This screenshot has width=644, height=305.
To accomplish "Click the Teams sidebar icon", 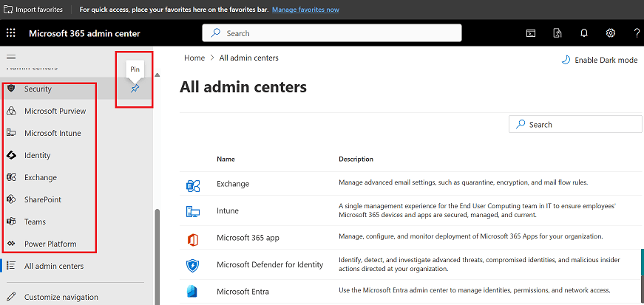I will (x=12, y=222).
